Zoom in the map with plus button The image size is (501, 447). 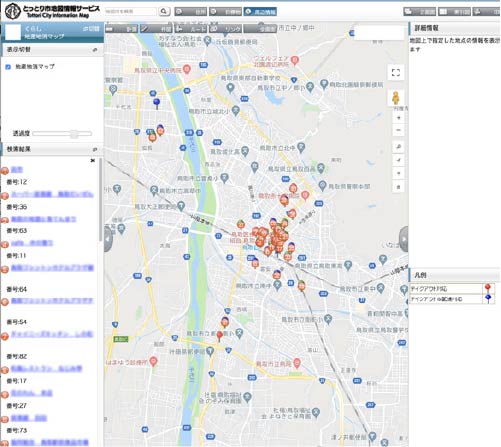(398, 118)
